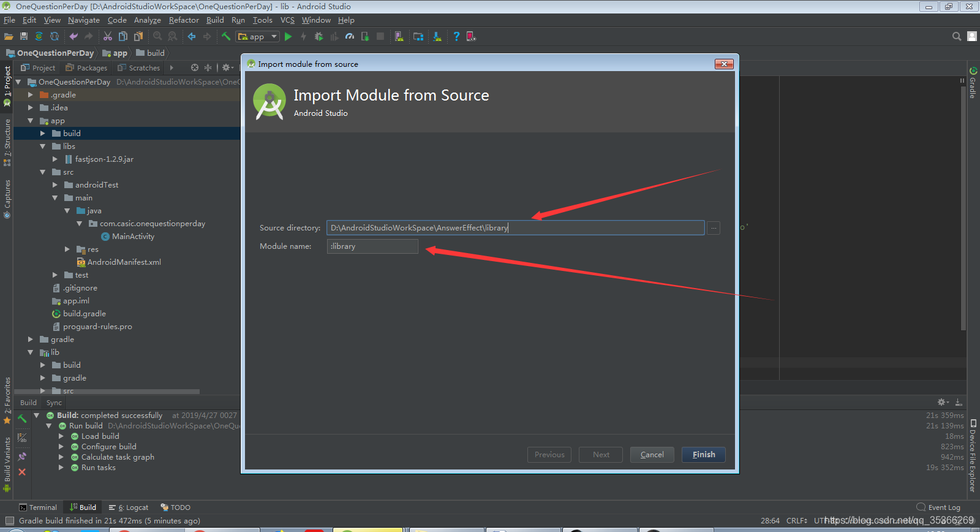Click the Undo arrow toolbar icon
This screenshot has height=532, width=980.
coord(73,37)
